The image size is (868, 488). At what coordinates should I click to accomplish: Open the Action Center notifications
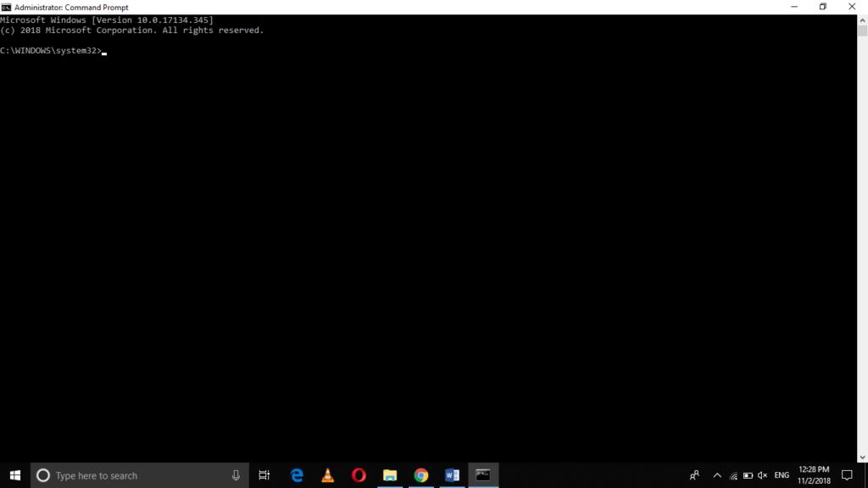pos(847,475)
